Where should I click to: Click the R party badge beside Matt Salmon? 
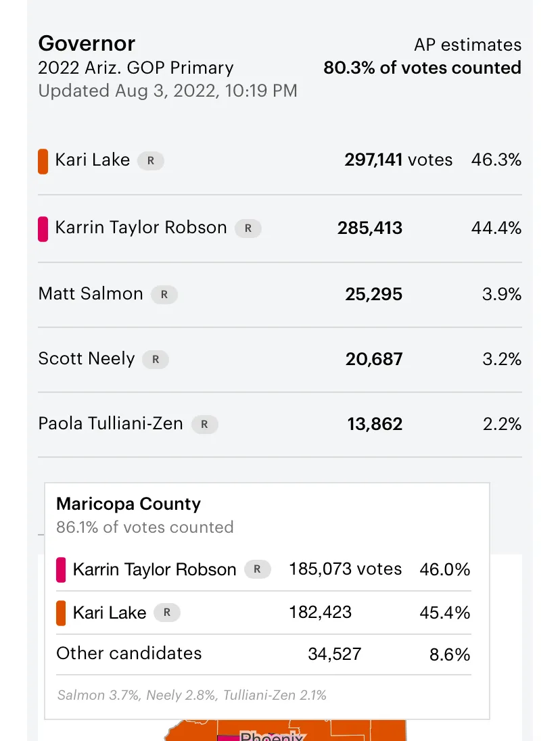click(164, 295)
